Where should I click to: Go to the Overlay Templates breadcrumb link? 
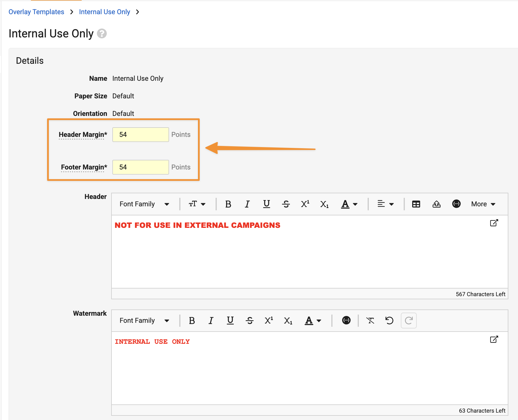tap(36, 12)
